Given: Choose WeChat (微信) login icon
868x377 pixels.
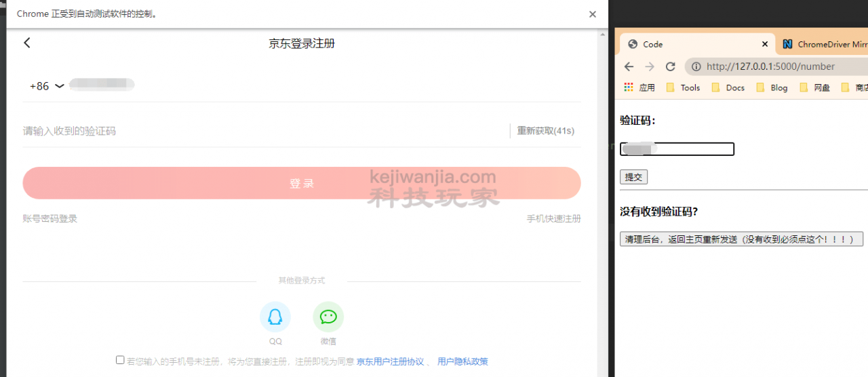Looking at the screenshot, I should pos(328,317).
